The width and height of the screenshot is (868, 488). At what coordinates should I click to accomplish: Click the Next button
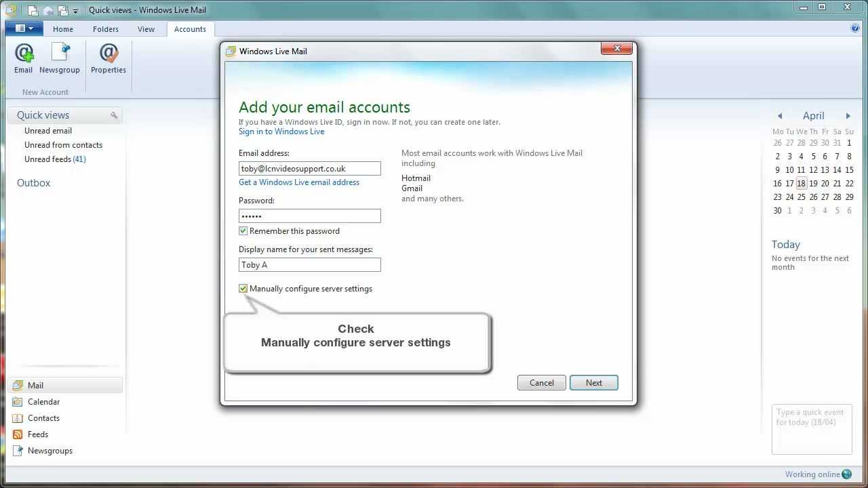(594, 383)
